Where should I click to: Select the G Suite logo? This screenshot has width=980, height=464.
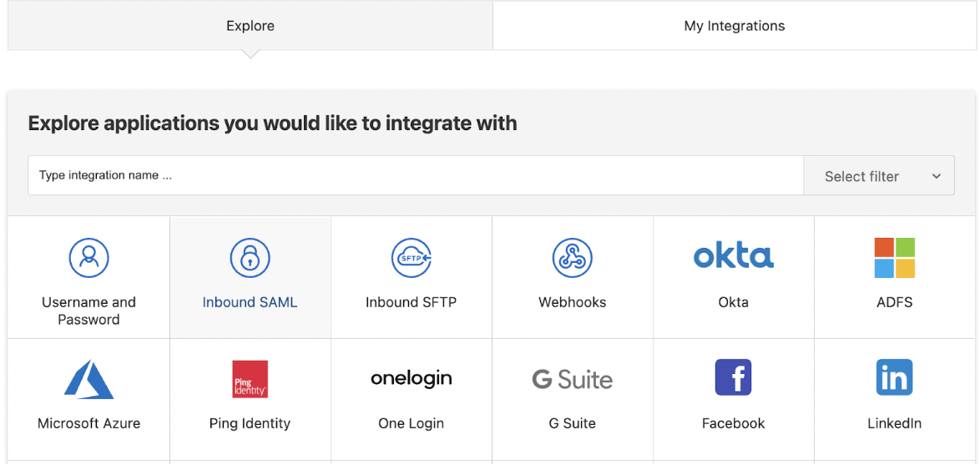tap(572, 380)
